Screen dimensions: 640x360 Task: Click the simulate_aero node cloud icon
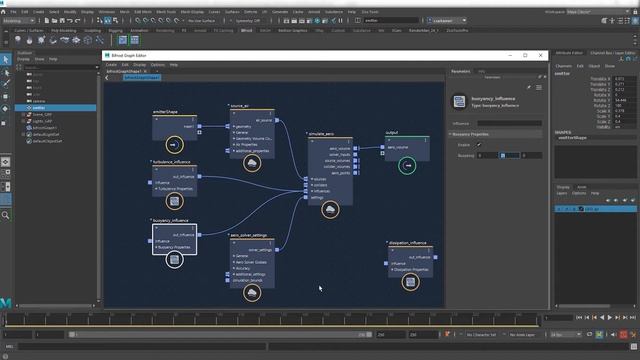330,210
